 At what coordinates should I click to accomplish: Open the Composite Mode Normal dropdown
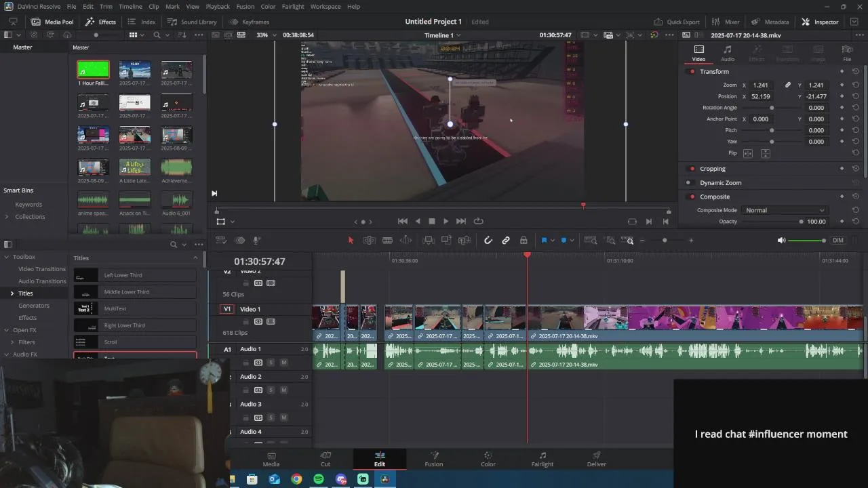coord(785,211)
